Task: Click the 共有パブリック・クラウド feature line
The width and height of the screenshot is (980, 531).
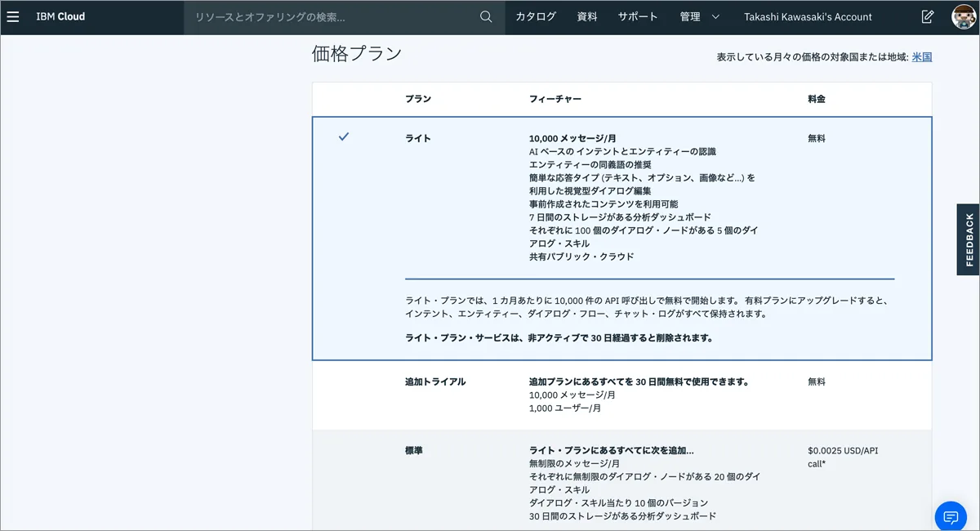Action: tap(581, 257)
